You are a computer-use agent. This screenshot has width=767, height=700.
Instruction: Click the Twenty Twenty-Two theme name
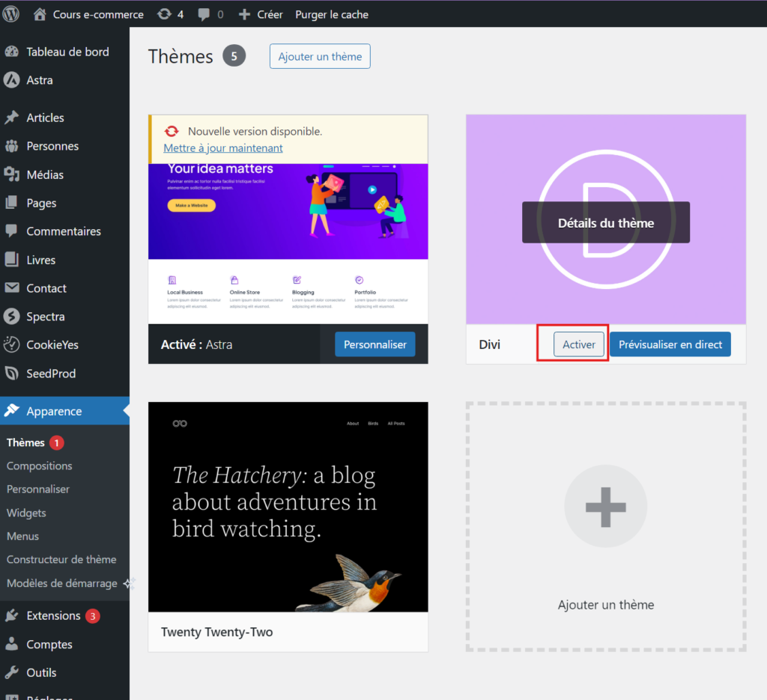216,632
